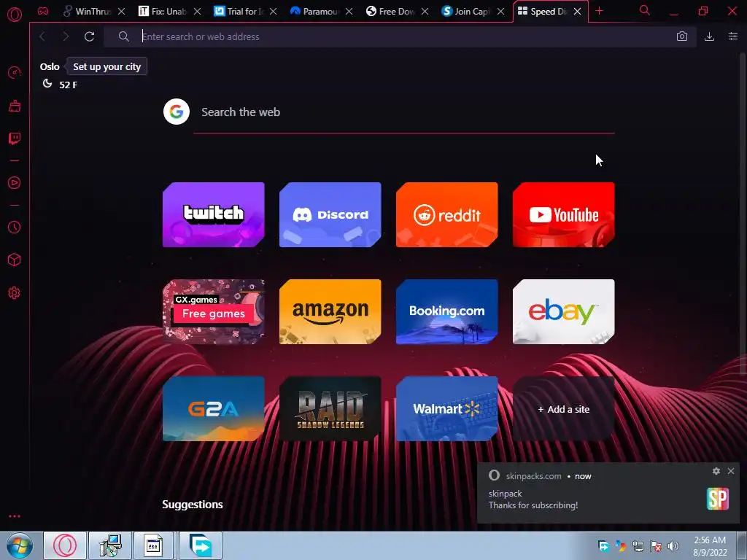Click the volume speaker tray icon
Viewport: 747px width, 560px height.
pos(673,546)
